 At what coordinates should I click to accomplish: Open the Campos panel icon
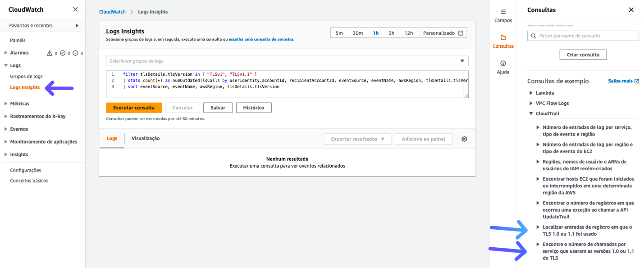[503, 12]
